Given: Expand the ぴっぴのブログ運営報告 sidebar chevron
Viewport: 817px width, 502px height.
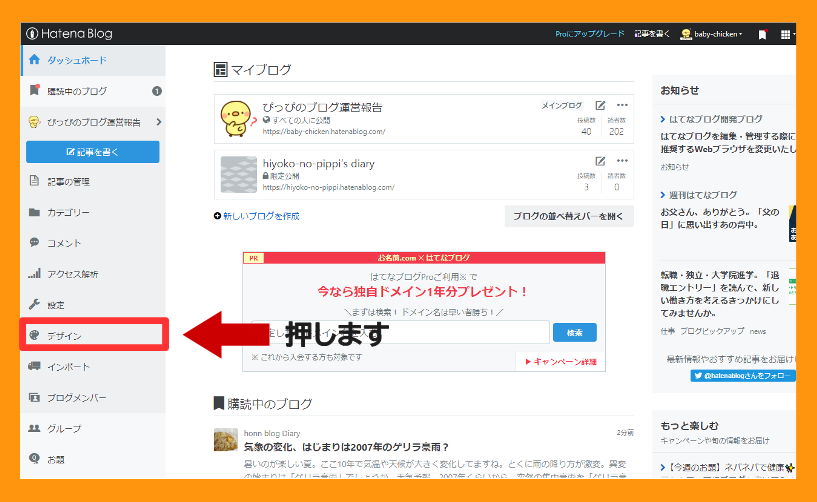Looking at the screenshot, I should 158,122.
